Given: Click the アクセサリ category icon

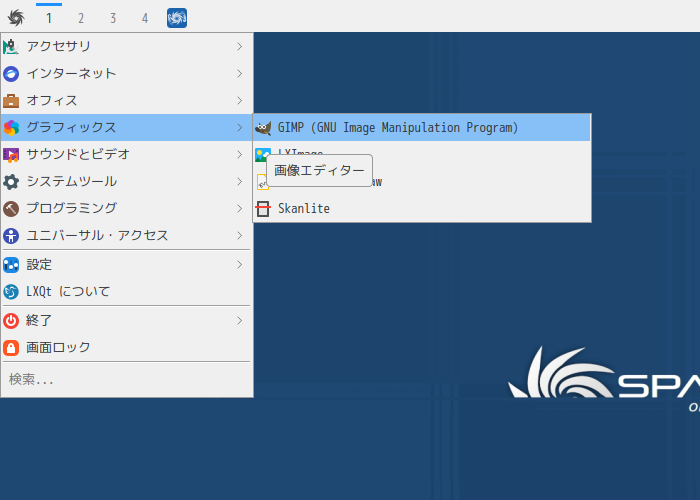Looking at the screenshot, I should (11, 46).
